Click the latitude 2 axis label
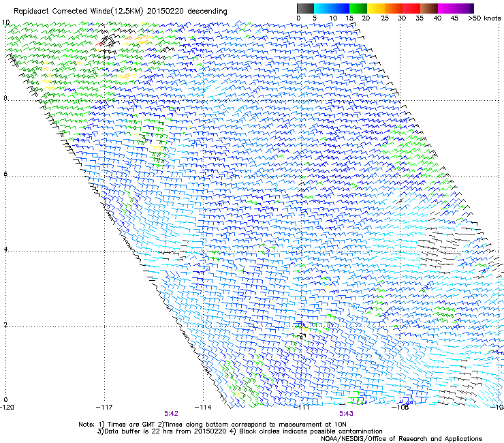Image resolution: width=504 pixels, height=443 pixels. (x=5, y=324)
